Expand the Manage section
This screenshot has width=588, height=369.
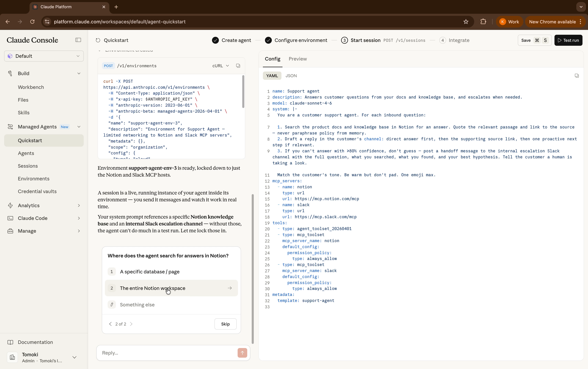pos(79,231)
